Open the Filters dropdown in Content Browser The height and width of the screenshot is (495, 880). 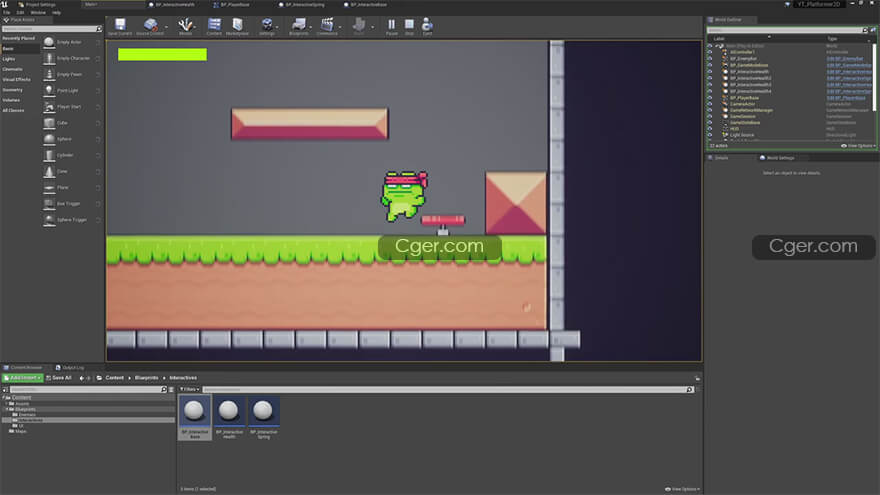point(190,389)
